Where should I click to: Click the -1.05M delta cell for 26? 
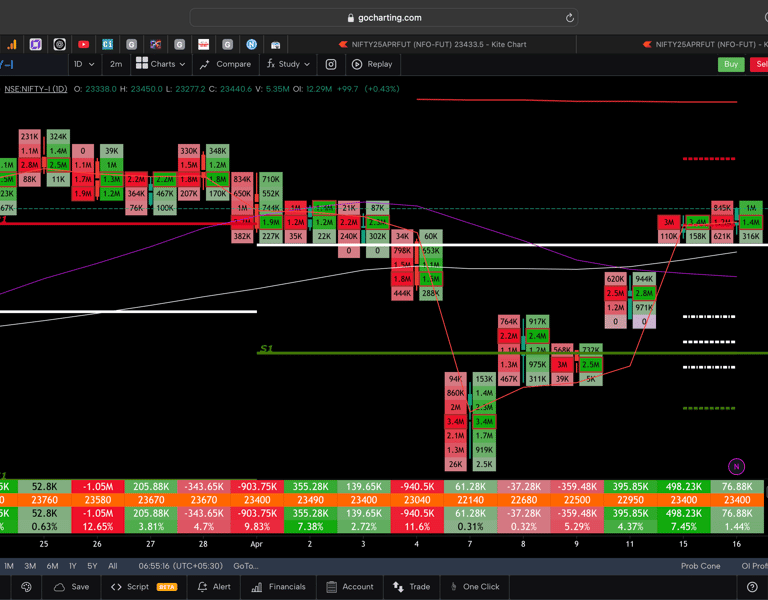pyautogui.click(x=97, y=486)
